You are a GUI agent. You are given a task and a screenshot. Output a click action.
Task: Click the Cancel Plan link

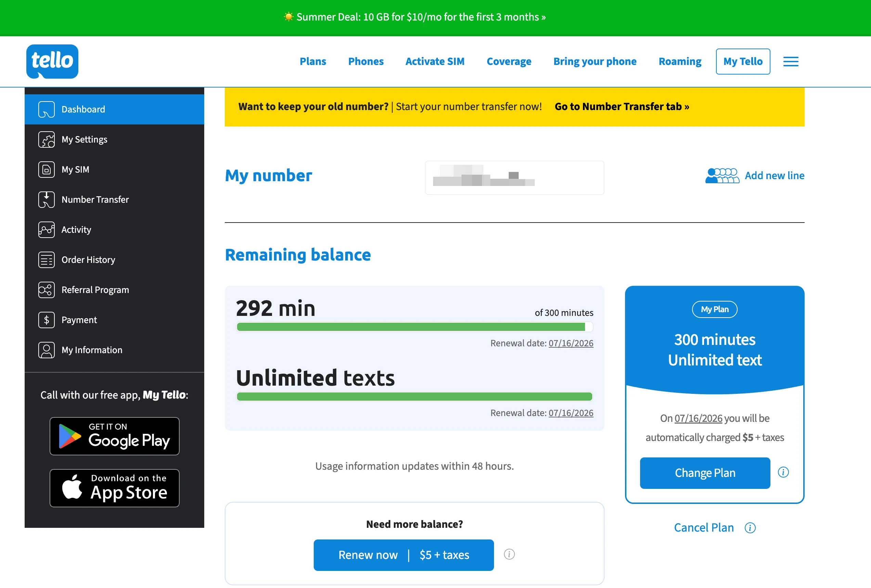[704, 527]
